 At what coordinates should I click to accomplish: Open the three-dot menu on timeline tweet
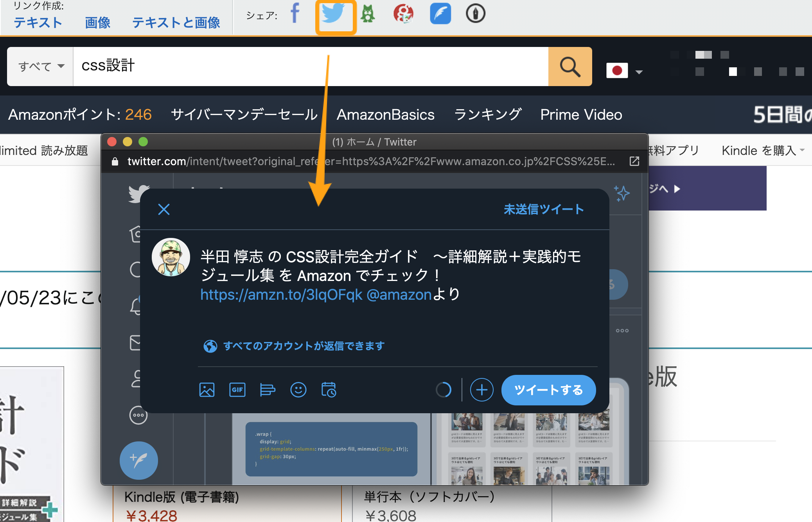(622, 331)
